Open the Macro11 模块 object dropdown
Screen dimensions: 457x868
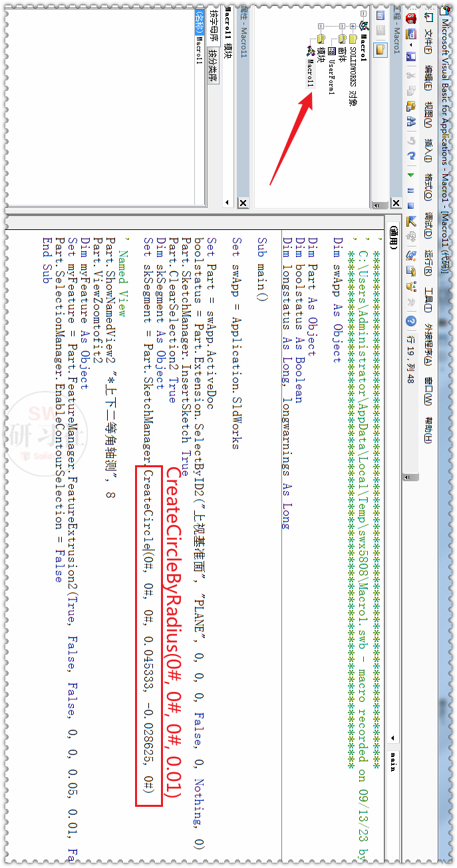click(227, 202)
